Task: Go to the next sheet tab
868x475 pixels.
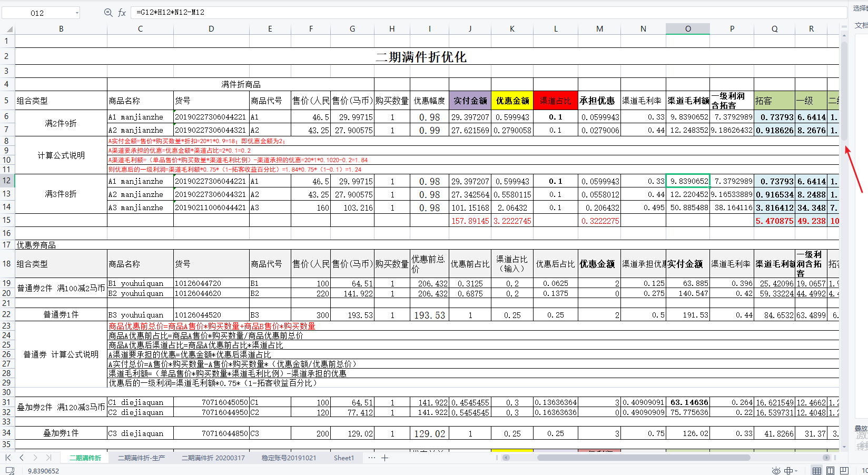Action: [35, 458]
